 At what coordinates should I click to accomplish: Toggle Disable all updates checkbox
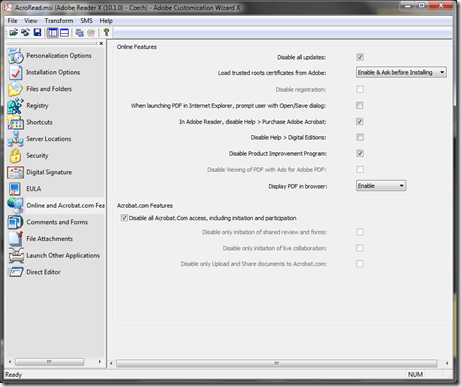(x=360, y=57)
